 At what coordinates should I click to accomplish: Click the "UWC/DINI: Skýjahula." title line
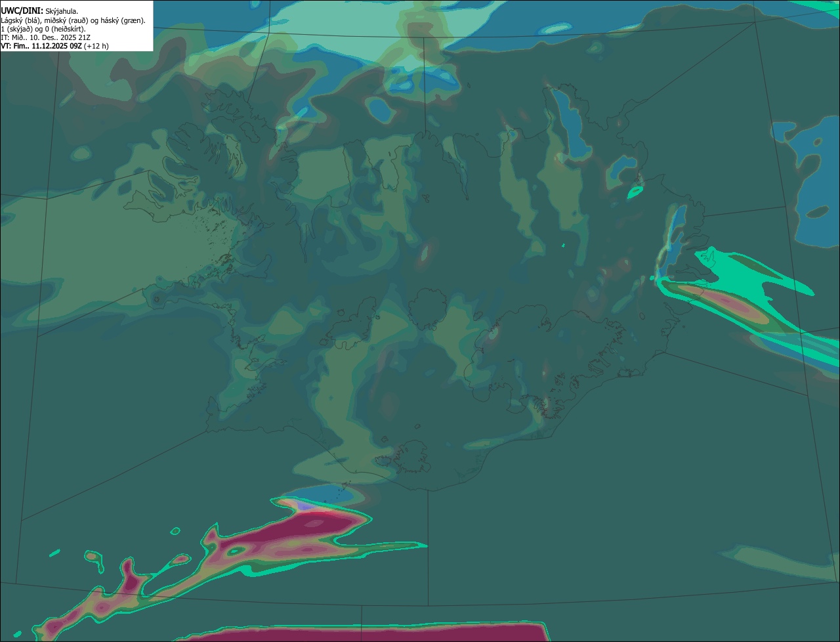click(x=39, y=11)
